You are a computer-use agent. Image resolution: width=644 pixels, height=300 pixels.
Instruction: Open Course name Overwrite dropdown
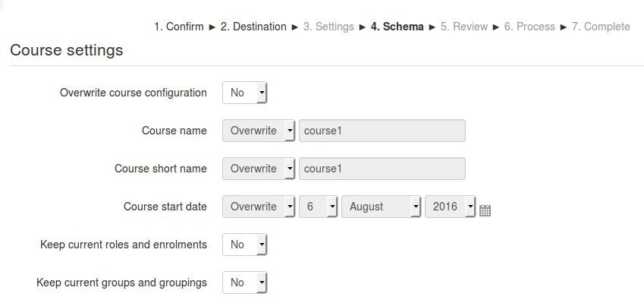pyautogui.click(x=259, y=131)
